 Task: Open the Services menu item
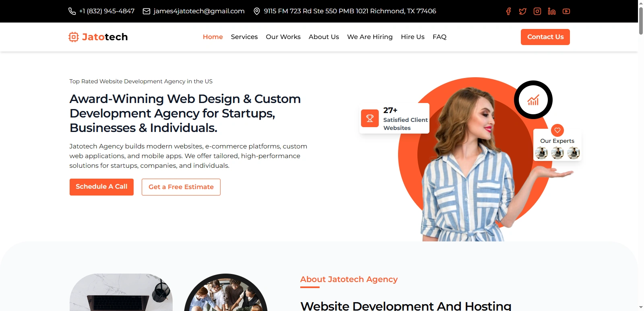[x=244, y=37]
